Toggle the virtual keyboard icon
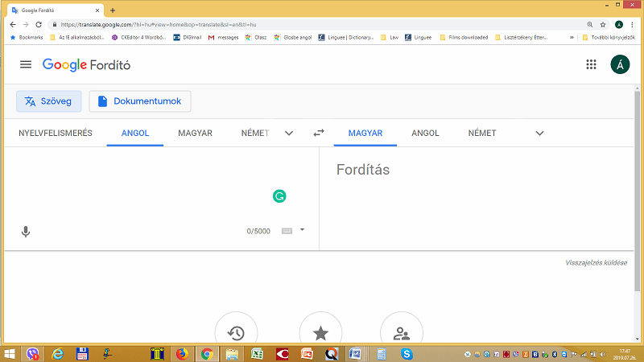644x362 pixels. (287, 231)
